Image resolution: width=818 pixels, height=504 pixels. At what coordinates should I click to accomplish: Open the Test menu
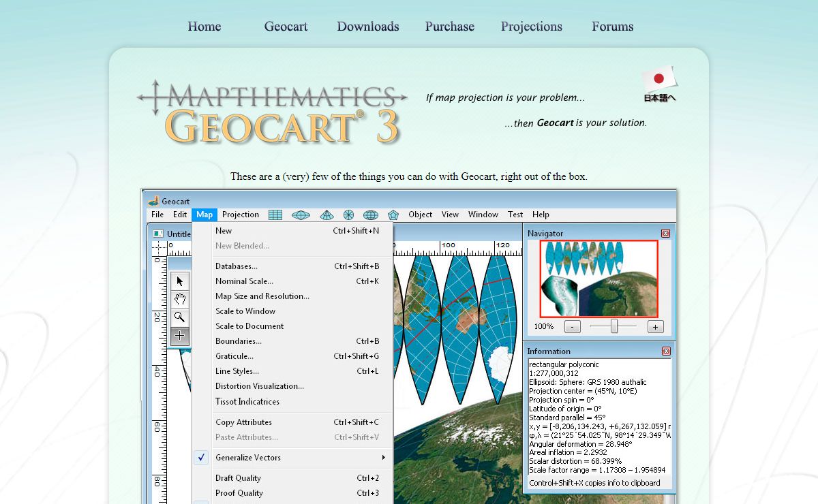pyautogui.click(x=515, y=215)
